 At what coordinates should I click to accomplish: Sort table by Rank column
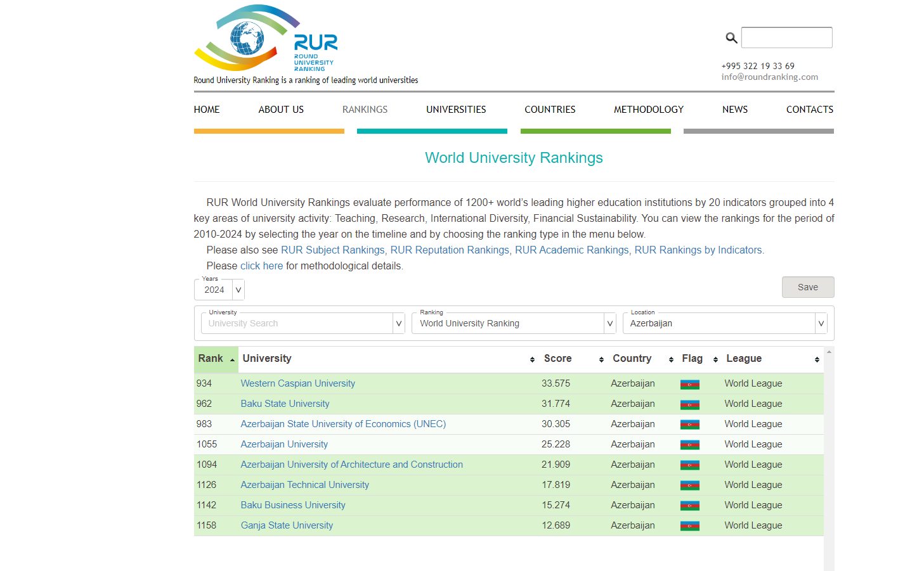coord(216,359)
